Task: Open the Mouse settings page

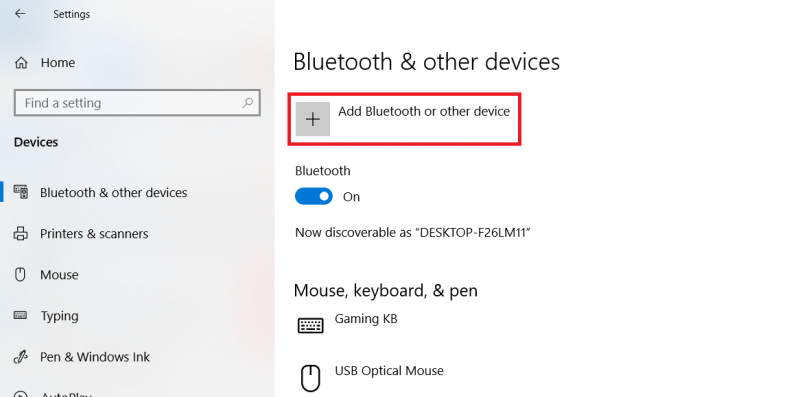Action: tap(59, 275)
